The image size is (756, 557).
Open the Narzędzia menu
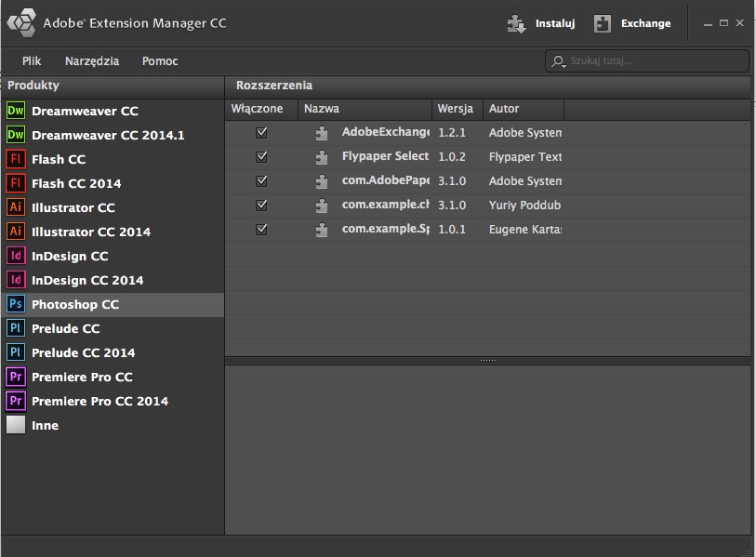(x=92, y=61)
